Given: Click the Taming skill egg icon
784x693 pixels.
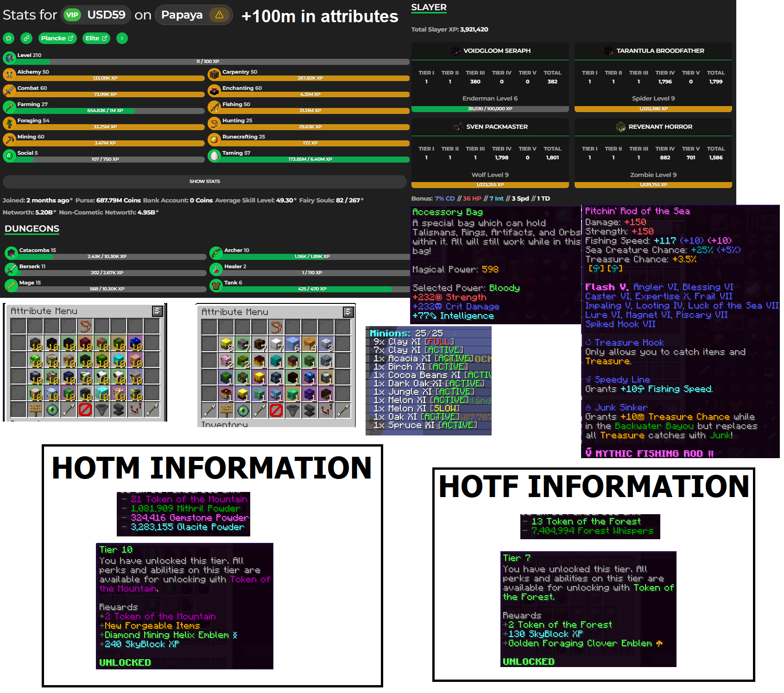Looking at the screenshot, I should point(214,156).
